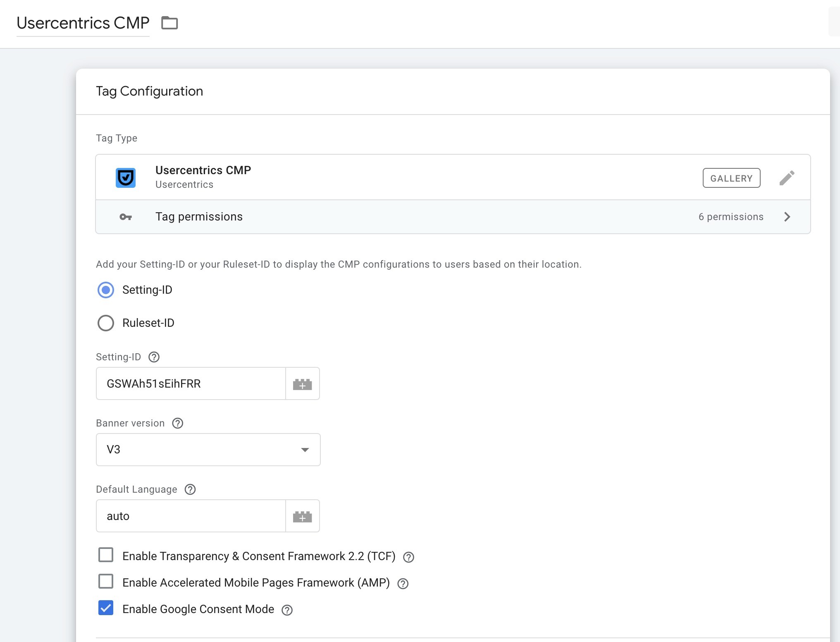Click the Setting-ID text field

click(x=191, y=383)
